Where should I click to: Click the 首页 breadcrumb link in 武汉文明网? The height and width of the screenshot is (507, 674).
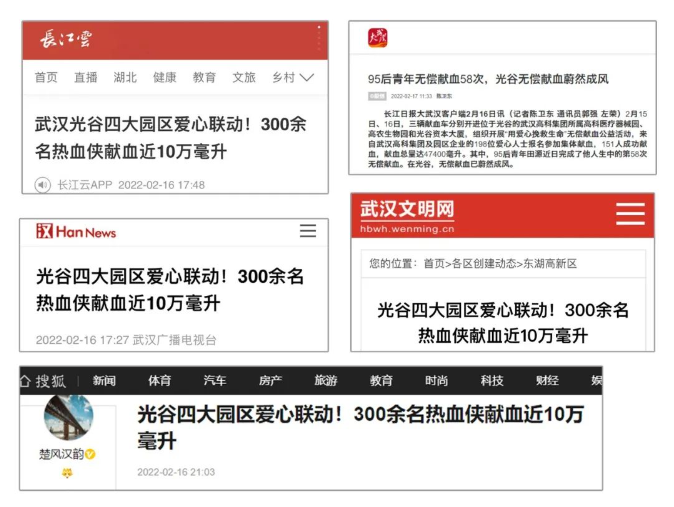[434, 263]
